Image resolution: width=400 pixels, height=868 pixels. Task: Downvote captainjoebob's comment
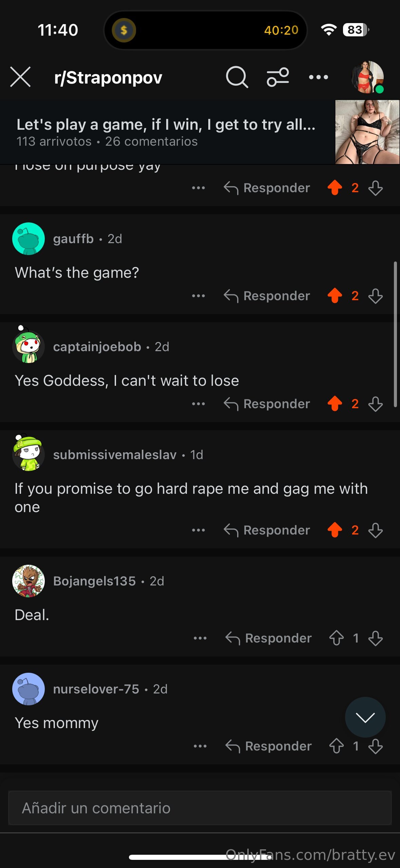click(x=376, y=404)
